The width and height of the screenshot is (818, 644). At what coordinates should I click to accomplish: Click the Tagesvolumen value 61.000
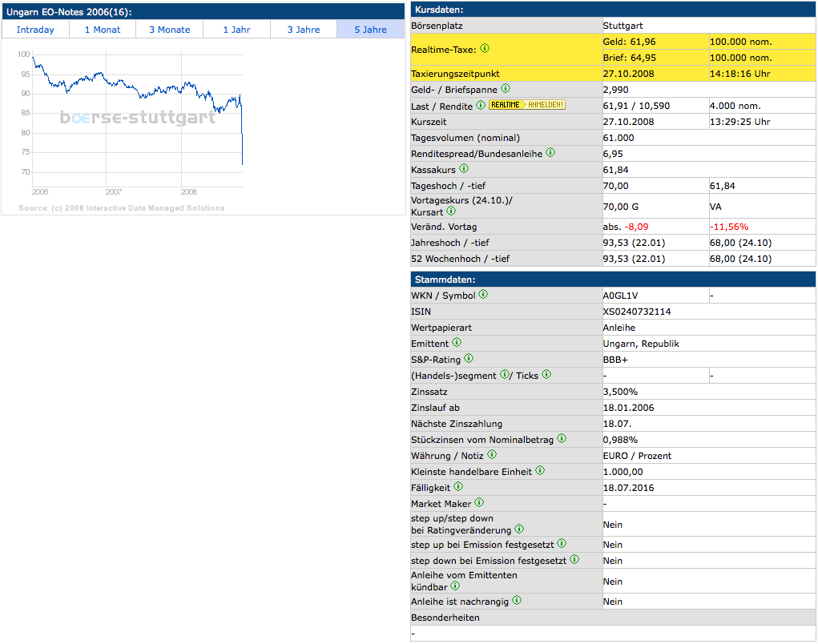click(x=619, y=138)
